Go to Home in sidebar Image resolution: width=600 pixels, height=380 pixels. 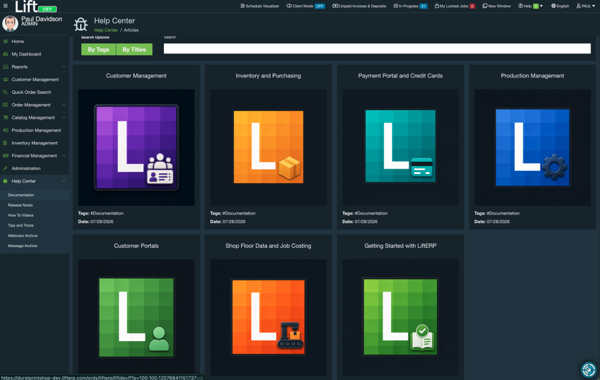[18, 41]
